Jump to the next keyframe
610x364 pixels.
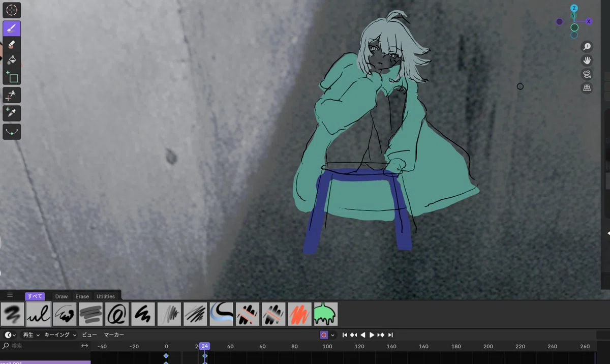[381, 335]
